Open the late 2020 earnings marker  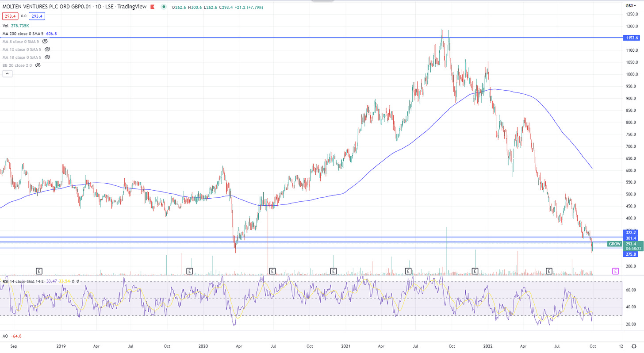coord(333,270)
